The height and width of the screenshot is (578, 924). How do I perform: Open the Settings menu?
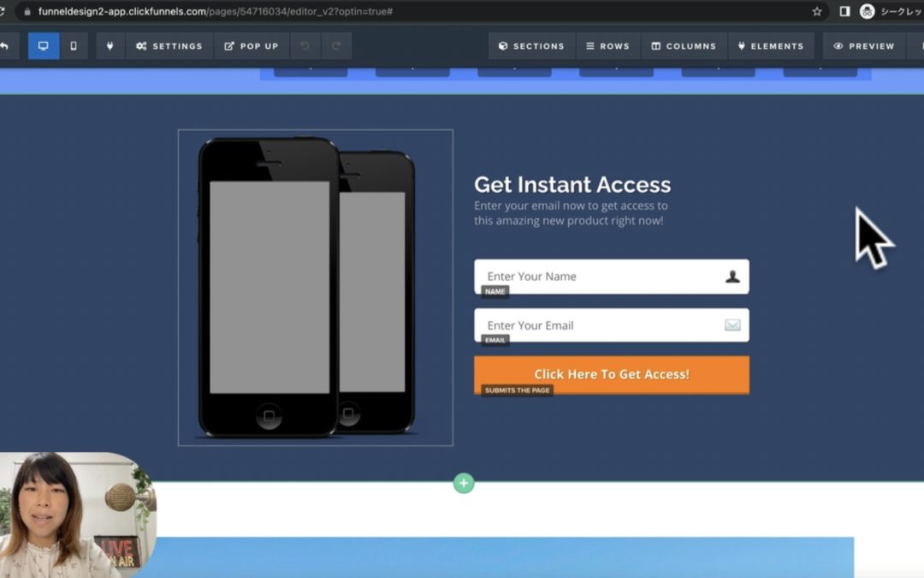click(x=169, y=46)
